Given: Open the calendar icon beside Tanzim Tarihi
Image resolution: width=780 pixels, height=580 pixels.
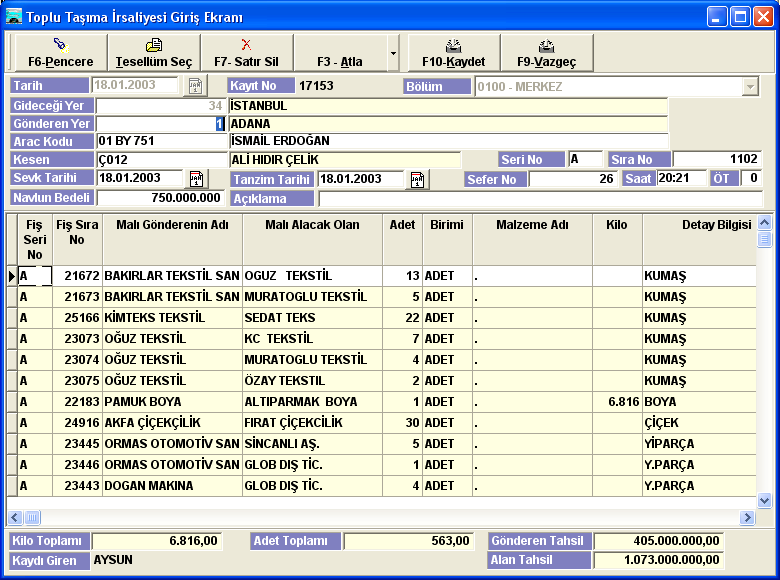Looking at the screenshot, I should tap(417, 180).
